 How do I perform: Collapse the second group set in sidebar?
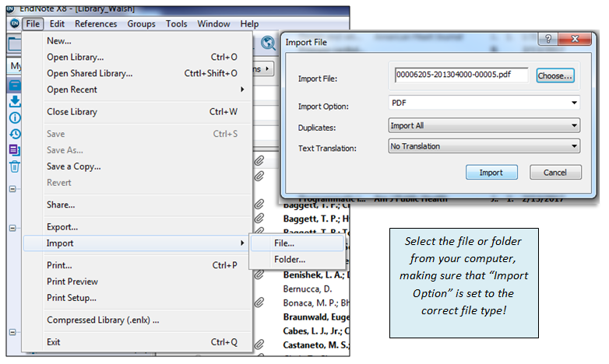12,228
